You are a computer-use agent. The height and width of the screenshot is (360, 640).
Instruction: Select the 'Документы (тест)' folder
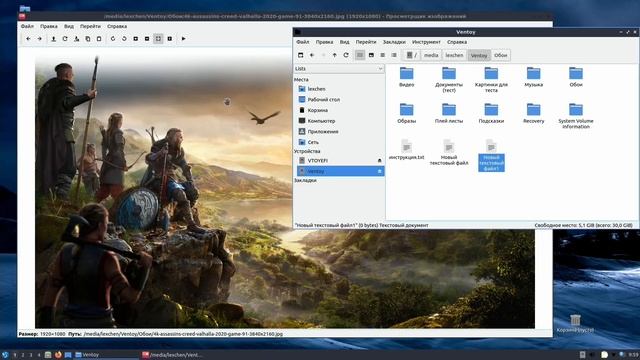(449, 80)
